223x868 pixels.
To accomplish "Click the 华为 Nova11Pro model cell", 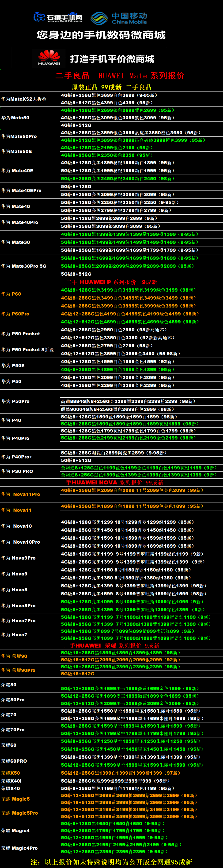I will 30,494.
